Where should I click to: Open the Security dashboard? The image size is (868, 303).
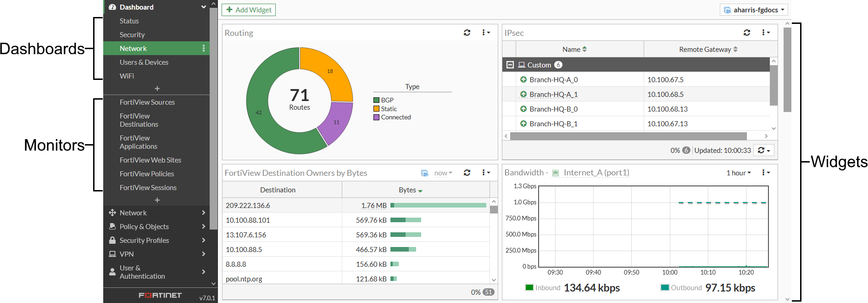coord(132,35)
